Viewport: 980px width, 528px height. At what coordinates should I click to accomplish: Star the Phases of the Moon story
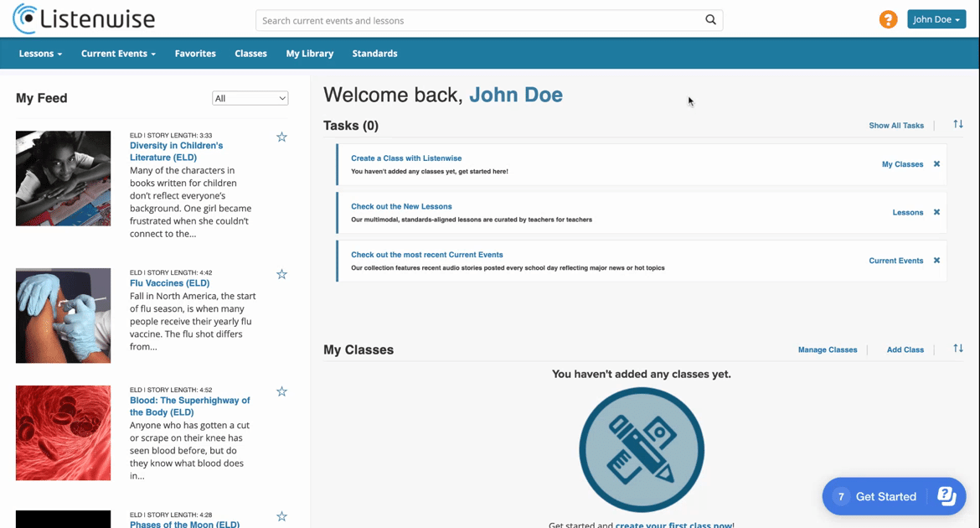tap(282, 516)
